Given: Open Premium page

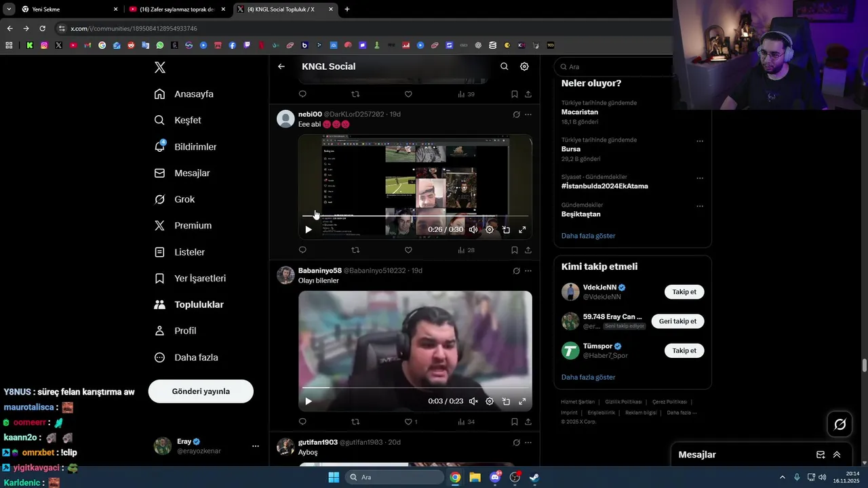Looking at the screenshot, I should pos(183,226).
